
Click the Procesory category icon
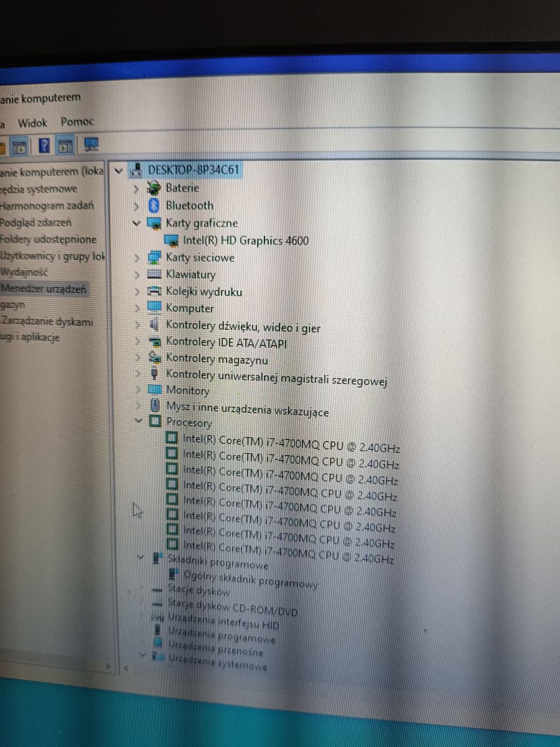click(x=156, y=422)
